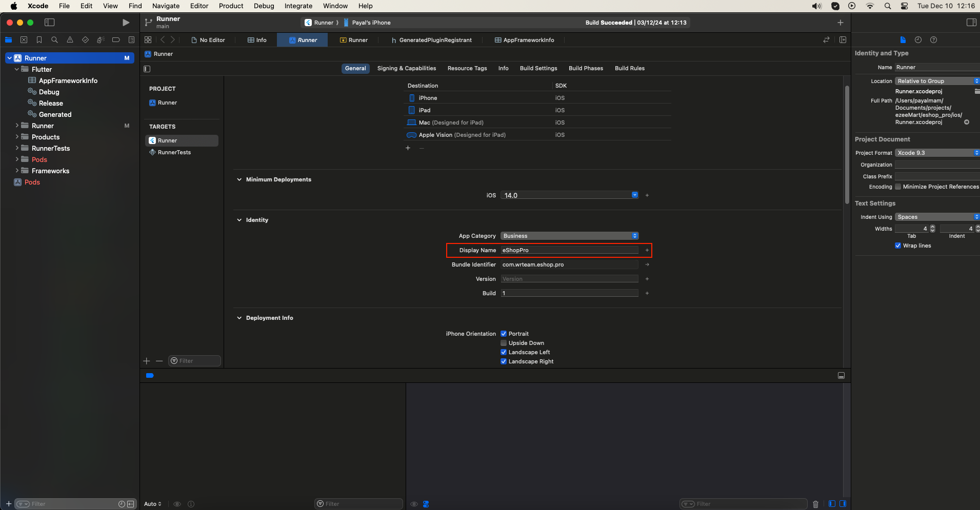Viewport: 980px width, 510px height.
Task: Open the breakpoint navigator icon
Action: 116,40
